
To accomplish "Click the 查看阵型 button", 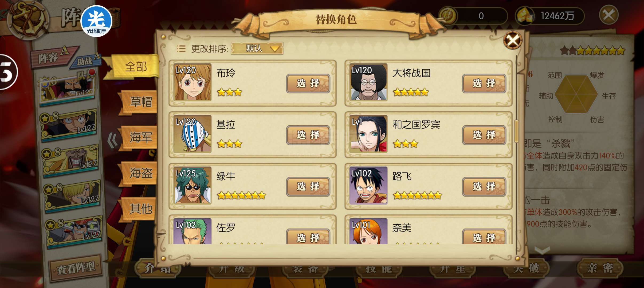I will [76, 268].
